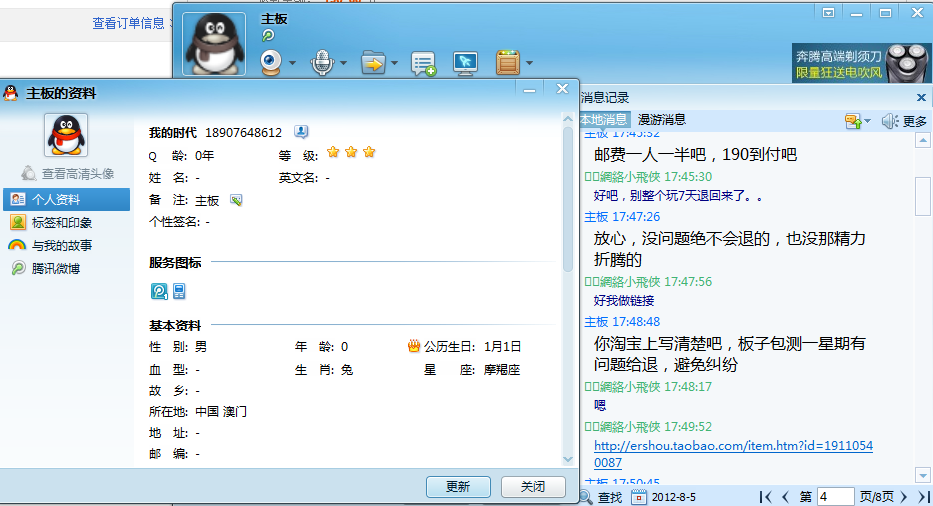Image resolution: width=933 pixels, height=506 pixels.
Task: Open the apps box icon in chat toolbar
Action: [x=508, y=63]
